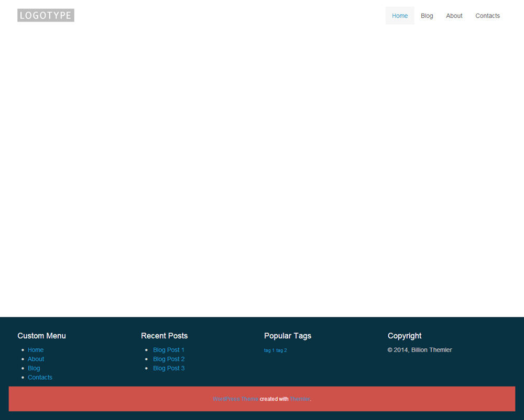Image resolution: width=524 pixels, height=420 pixels.
Task: Click Contacts in the footer Custom Menu
Action: 40,378
